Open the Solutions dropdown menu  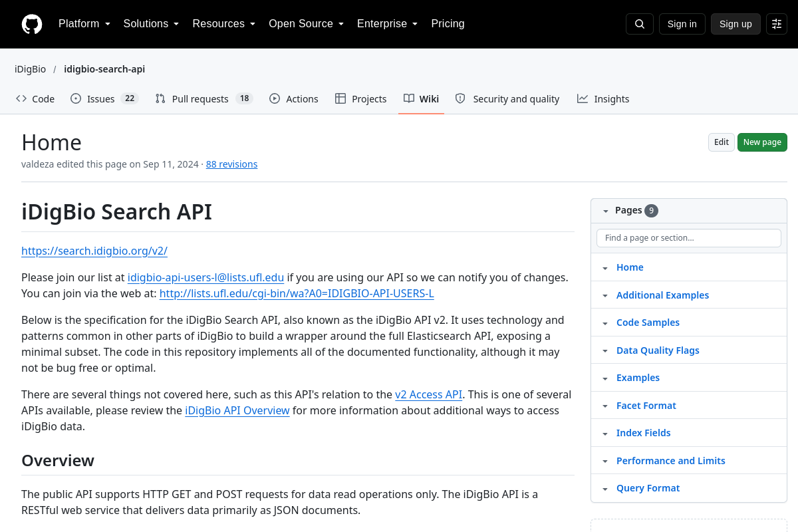point(152,24)
